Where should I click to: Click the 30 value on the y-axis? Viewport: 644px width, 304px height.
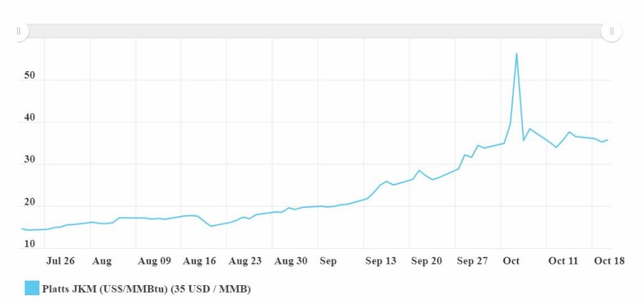29,165
